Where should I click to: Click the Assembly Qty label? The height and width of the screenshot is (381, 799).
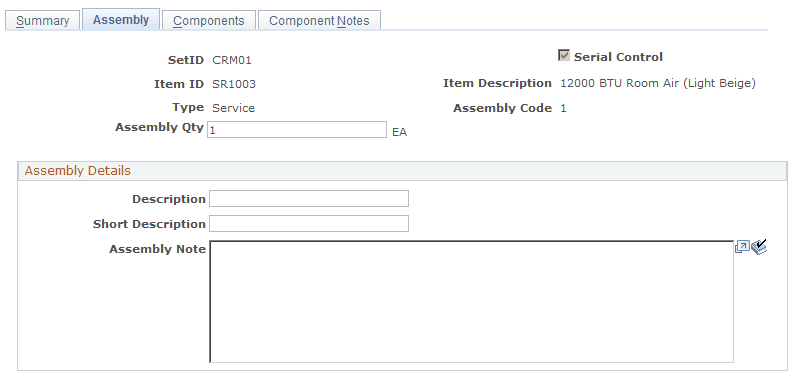coord(159,127)
